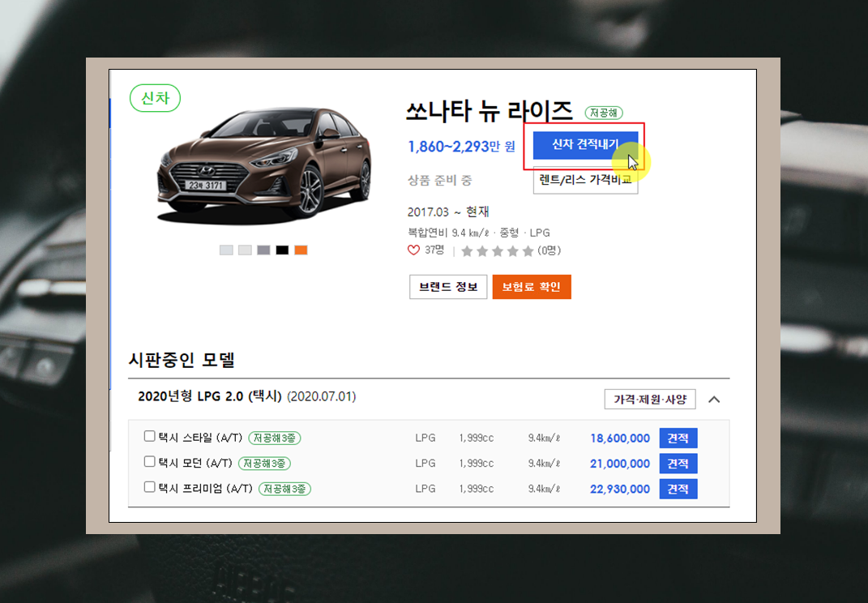Select the dark gray color swatch
868x603 pixels.
(x=263, y=250)
